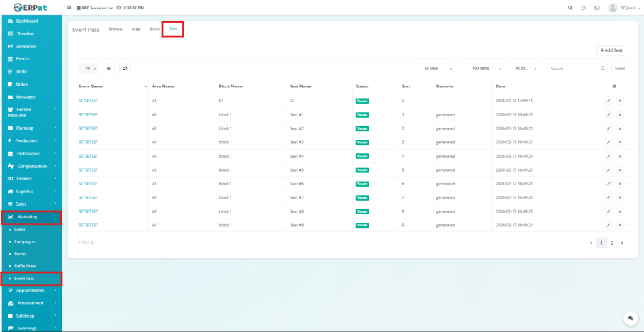The width and height of the screenshot is (644, 332).
Task: Export the table using the Excel button
Action: click(619, 69)
